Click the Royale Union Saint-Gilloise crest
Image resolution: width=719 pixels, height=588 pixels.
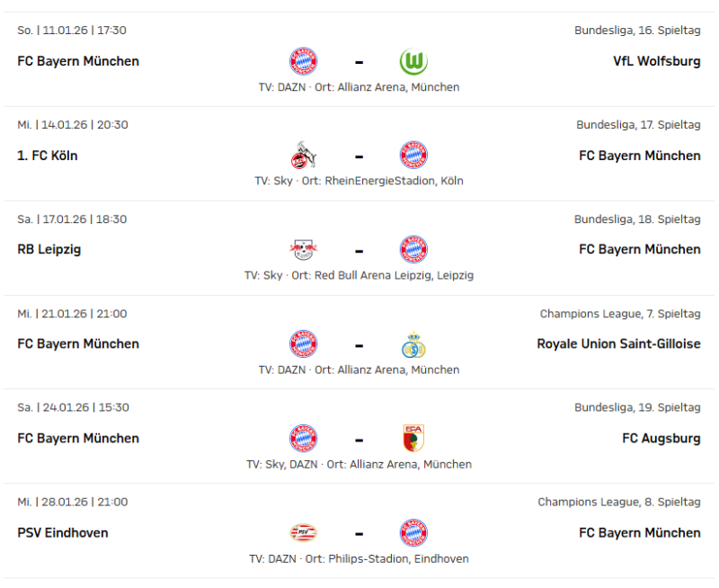click(413, 344)
